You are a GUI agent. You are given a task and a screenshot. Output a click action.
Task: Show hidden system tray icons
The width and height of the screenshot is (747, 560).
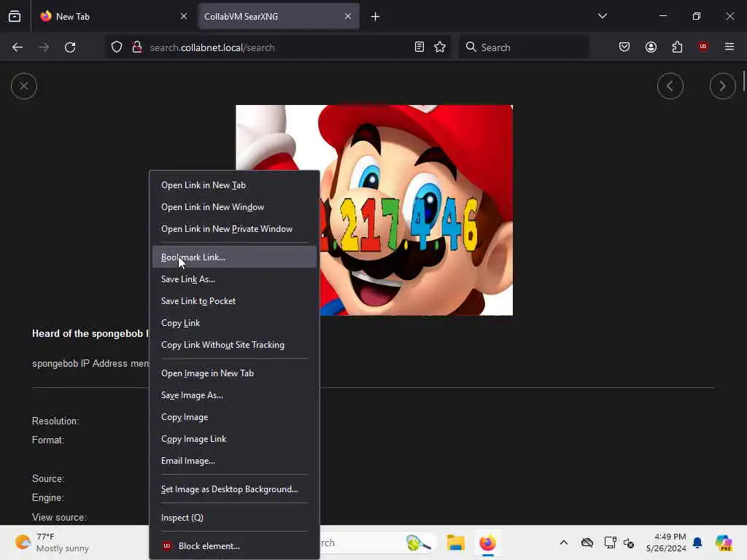click(564, 542)
